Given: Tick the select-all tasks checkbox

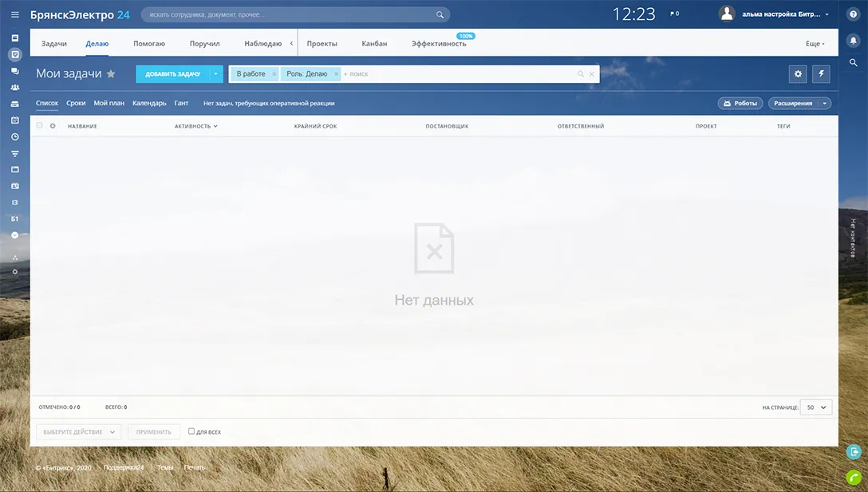Looking at the screenshot, I should 39,126.
